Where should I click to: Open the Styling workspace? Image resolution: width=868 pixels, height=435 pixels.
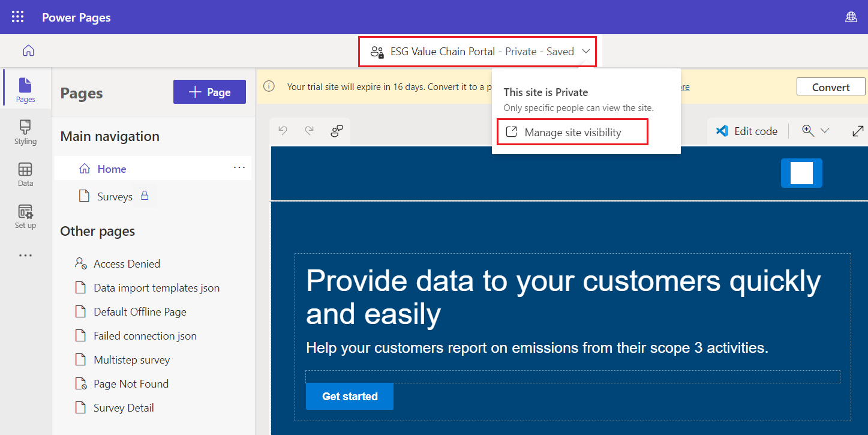tap(25, 132)
